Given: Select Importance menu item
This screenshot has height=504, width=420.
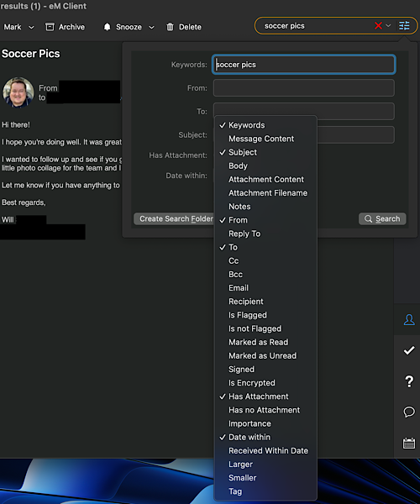Looking at the screenshot, I should 265,423.
